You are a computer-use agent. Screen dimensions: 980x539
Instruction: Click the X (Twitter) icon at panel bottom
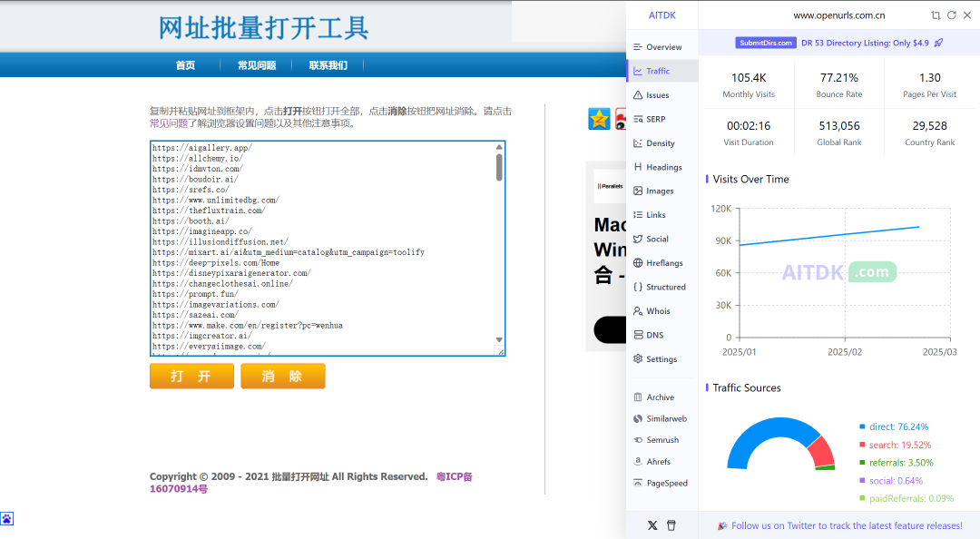tap(652, 525)
